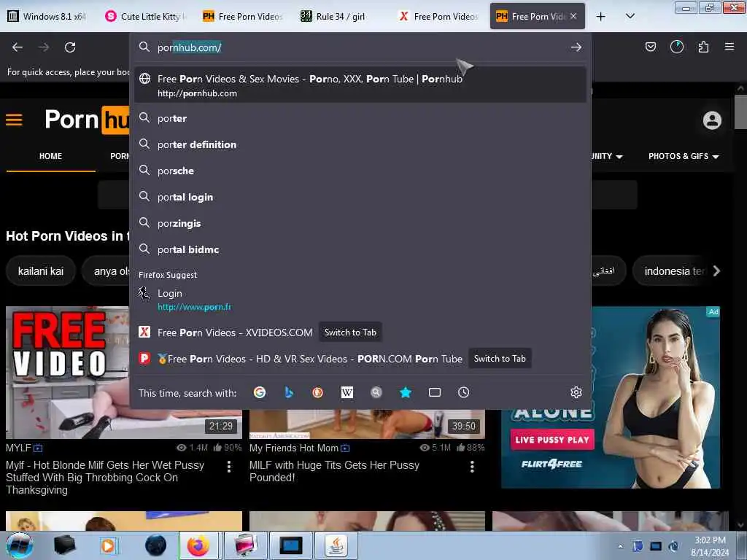Go back with the browser back arrow

18,47
